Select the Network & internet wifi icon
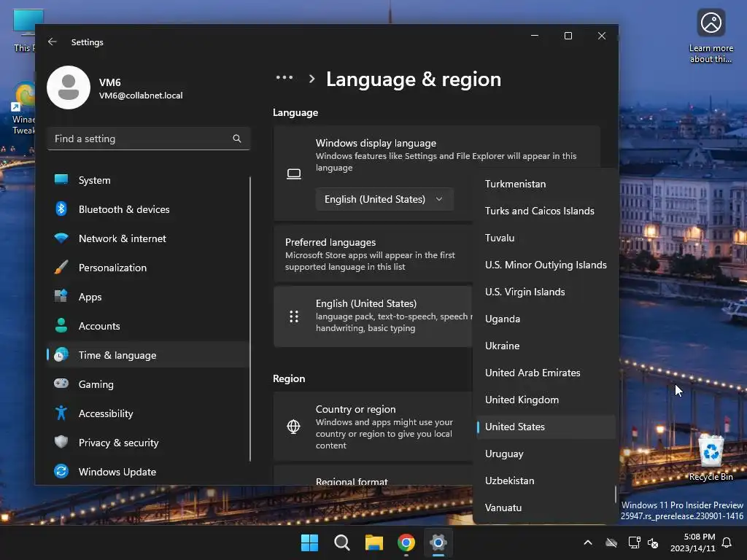747x560 pixels. pyautogui.click(x=61, y=238)
